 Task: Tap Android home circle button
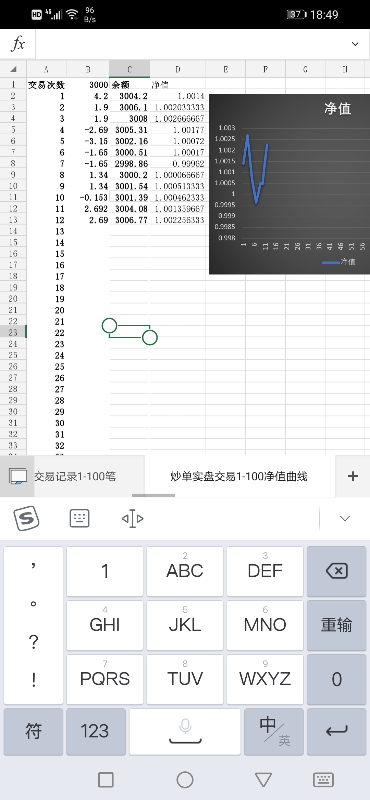point(185,780)
